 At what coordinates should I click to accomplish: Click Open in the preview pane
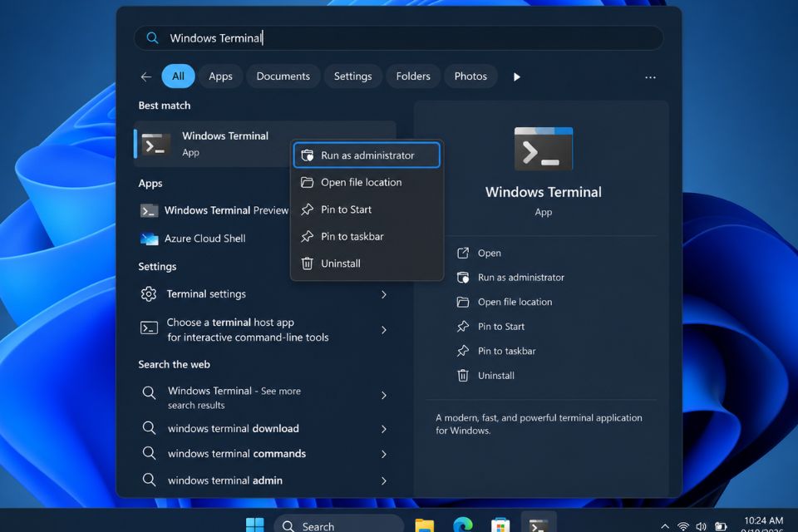point(489,253)
